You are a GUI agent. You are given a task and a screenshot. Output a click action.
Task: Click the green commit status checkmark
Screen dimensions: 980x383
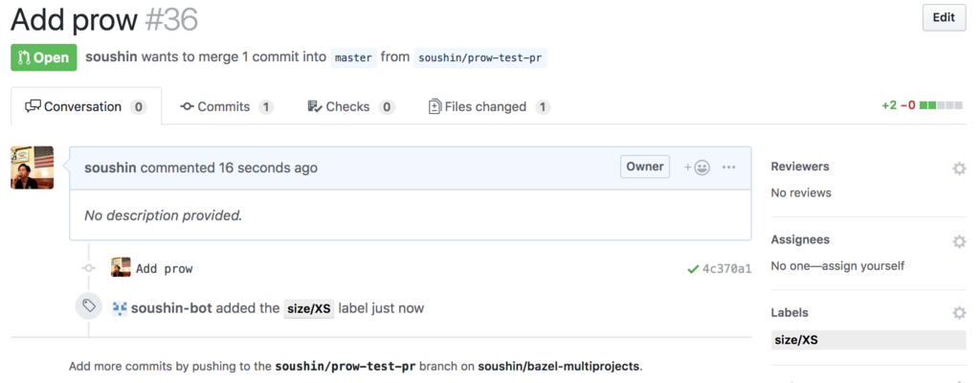[x=693, y=269]
